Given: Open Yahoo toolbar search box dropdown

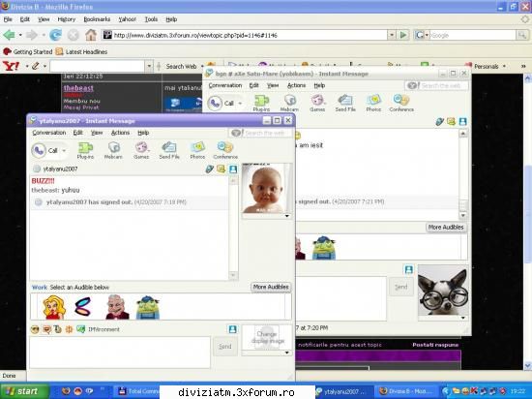Looking at the screenshot, I should (x=149, y=66).
